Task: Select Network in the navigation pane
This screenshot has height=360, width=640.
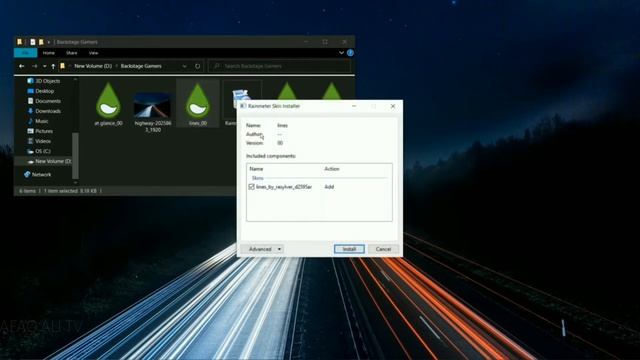Action: [38, 174]
